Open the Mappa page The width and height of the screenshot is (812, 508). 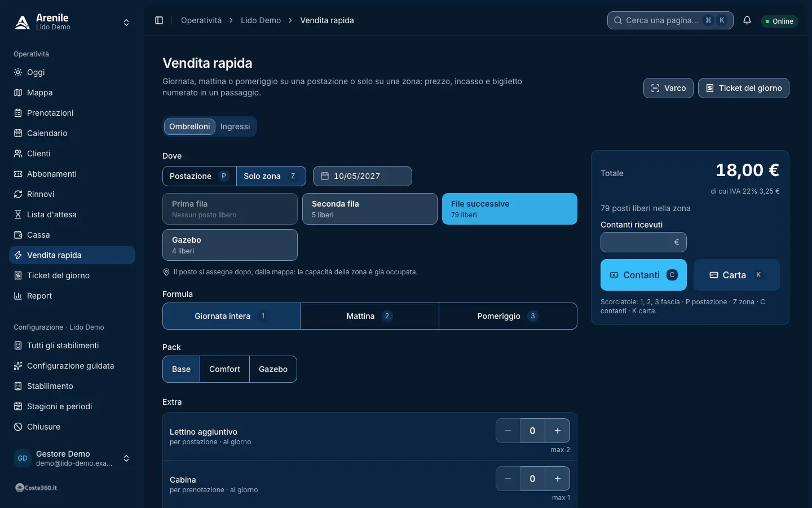click(72, 93)
